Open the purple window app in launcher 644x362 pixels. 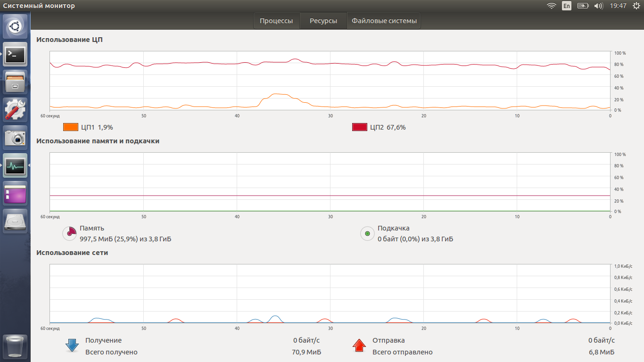[15, 193]
